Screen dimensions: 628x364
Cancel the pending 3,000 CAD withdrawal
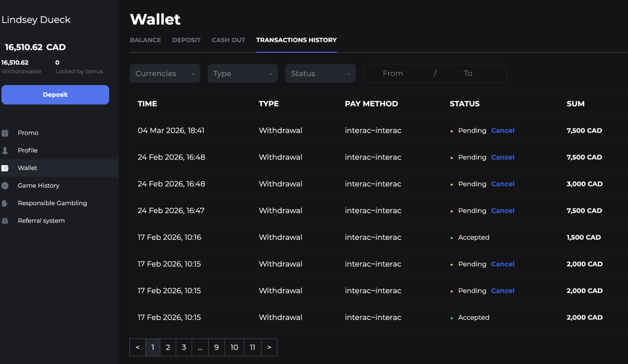(502, 184)
